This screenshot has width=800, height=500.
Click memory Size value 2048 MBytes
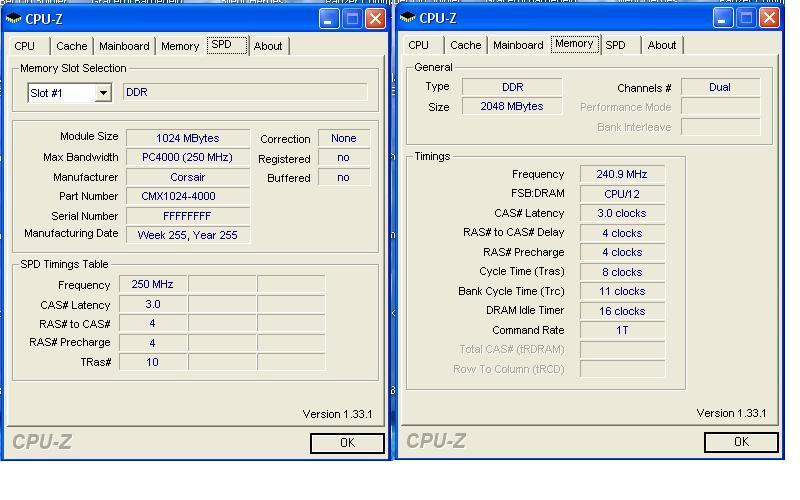(512, 106)
